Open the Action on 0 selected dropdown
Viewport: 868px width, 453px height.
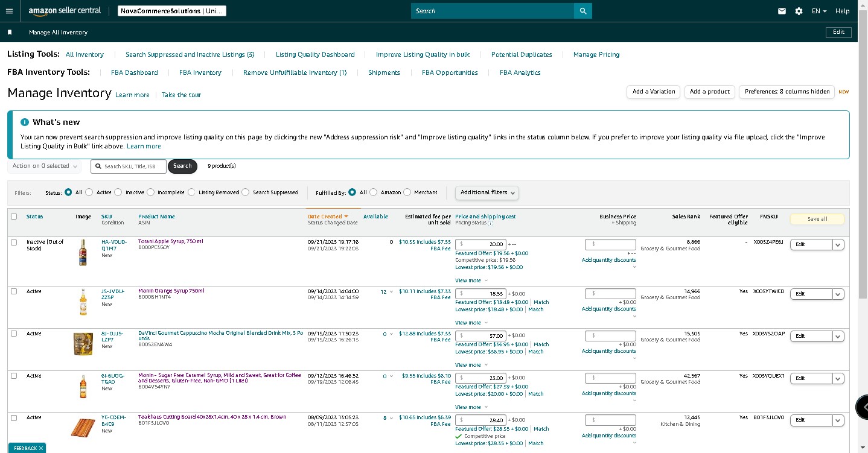tap(45, 166)
